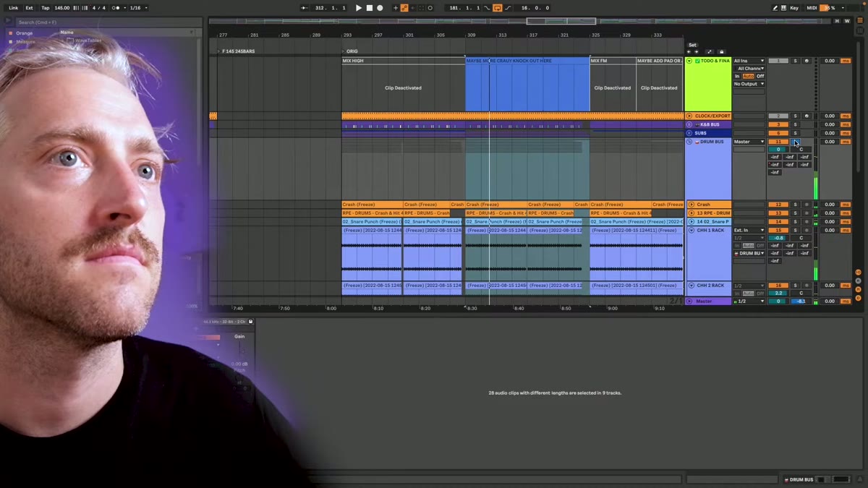The image size is (868, 488).
Task: Adjust CHH 1 RACK volume -0.8 slider
Action: (778, 238)
